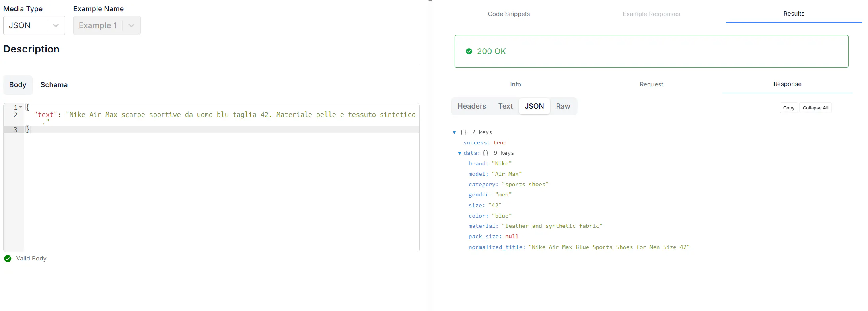Switch to the Schema tab
The width and height of the screenshot is (868, 311).
coord(54,85)
